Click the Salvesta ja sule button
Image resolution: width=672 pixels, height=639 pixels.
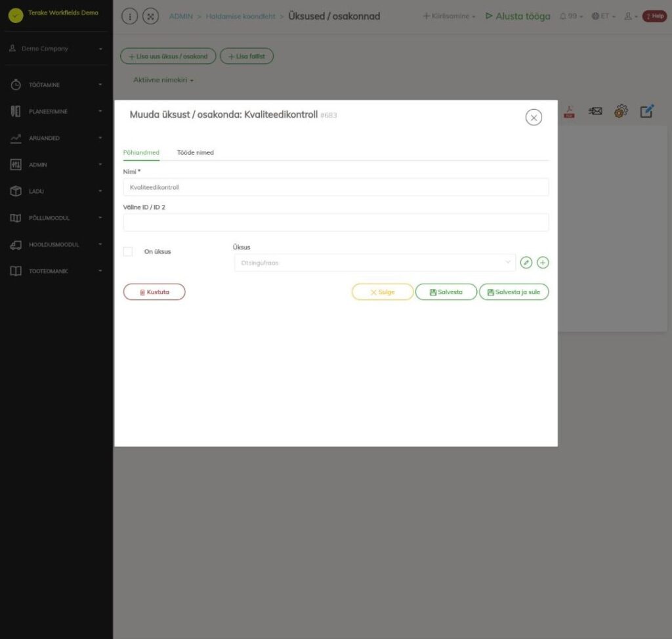(514, 292)
